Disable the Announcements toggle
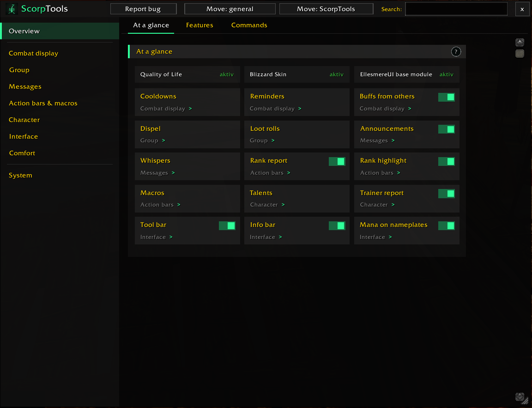Screen dimensions: 532x408 pyautogui.click(x=446, y=129)
